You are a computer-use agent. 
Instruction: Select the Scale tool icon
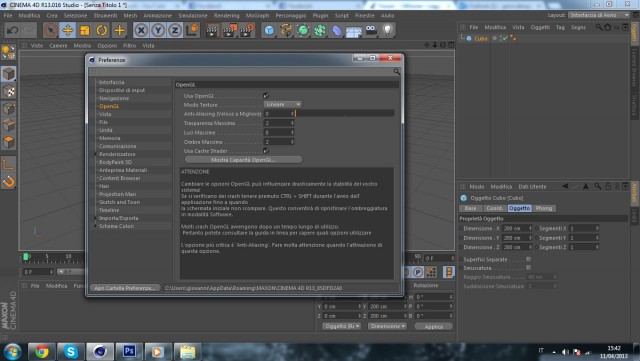point(85,30)
